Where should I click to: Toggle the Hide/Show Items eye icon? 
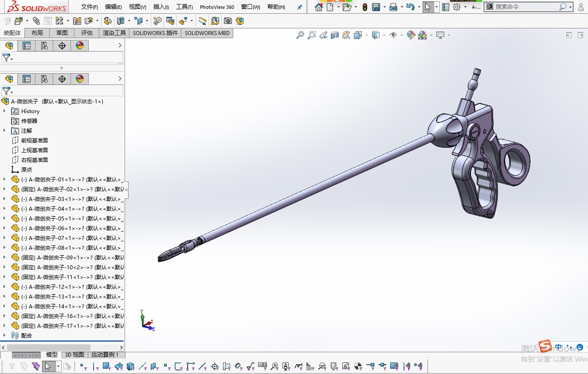click(393, 35)
